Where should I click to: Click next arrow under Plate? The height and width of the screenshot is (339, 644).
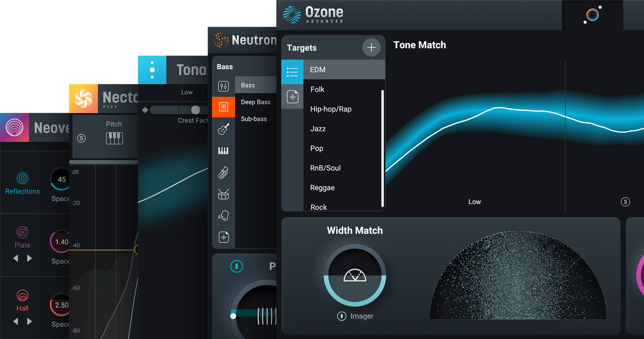(x=29, y=258)
